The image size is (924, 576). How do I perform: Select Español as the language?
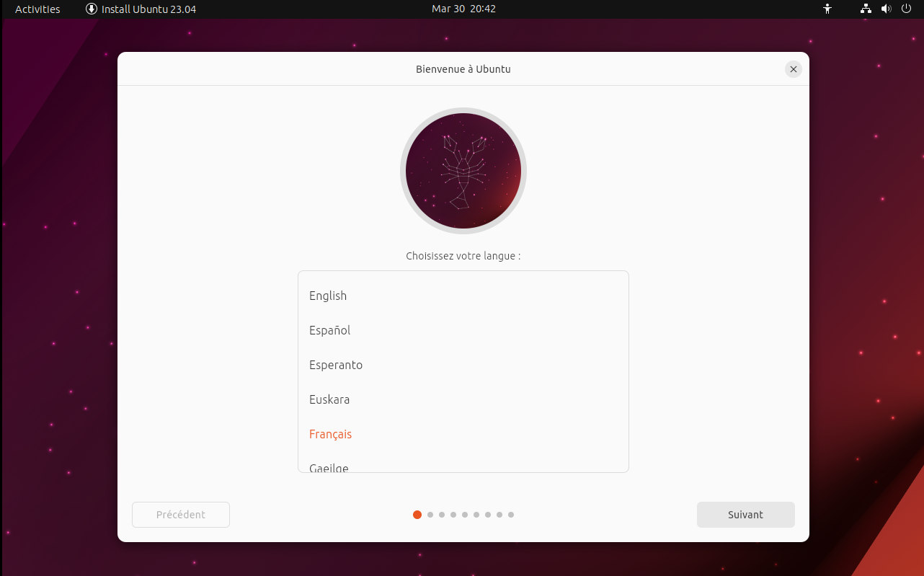pos(463,330)
